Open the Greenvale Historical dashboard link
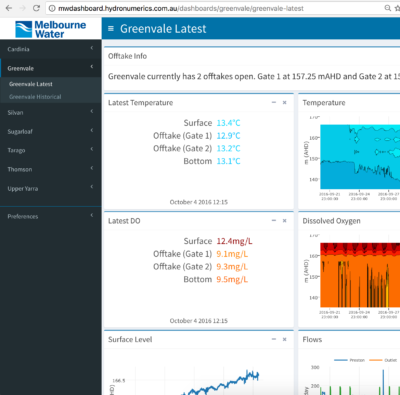400x395 pixels. [x=35, y=97]
